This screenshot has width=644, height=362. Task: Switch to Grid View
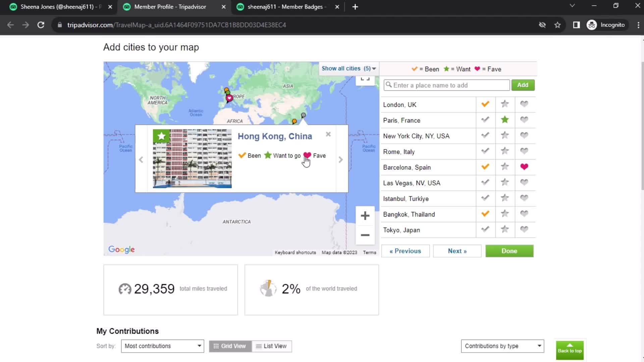pyautogui.click(x=230, y=346)
